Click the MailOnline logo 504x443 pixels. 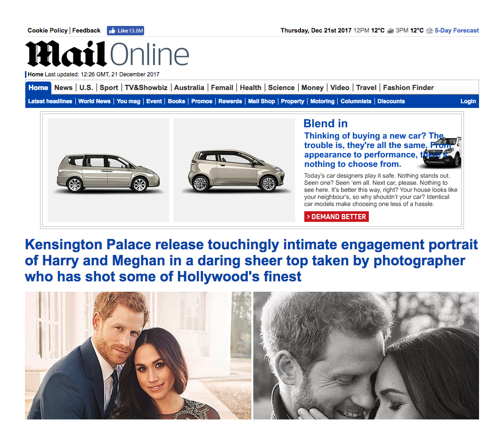click(107, 54)
